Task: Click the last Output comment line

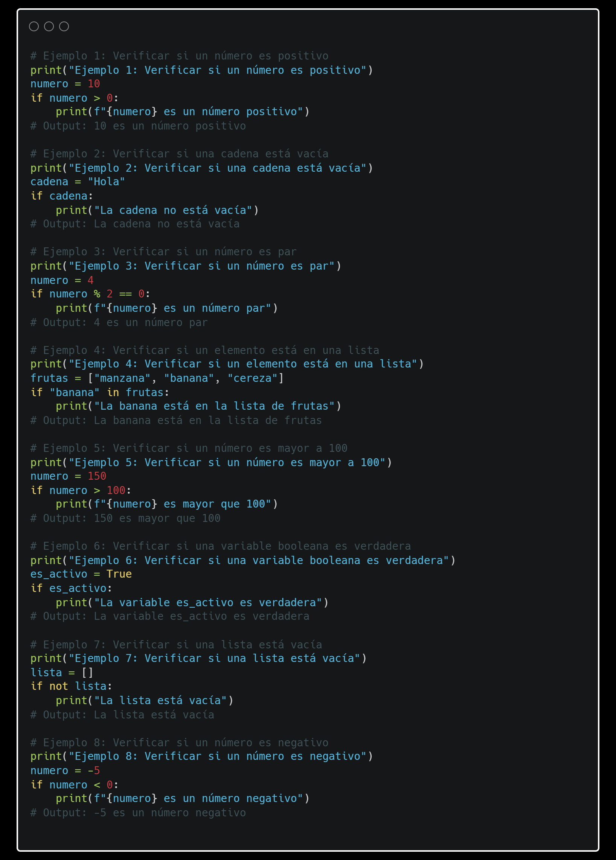Action: (138, 813)
